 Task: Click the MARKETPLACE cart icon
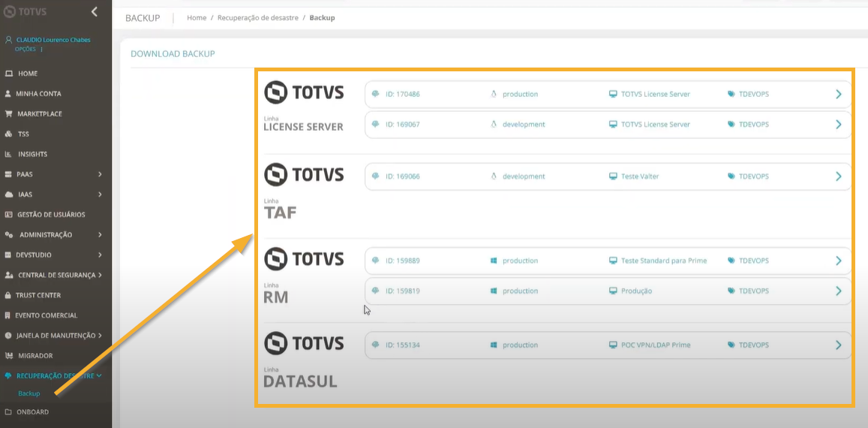pos(8,113)
